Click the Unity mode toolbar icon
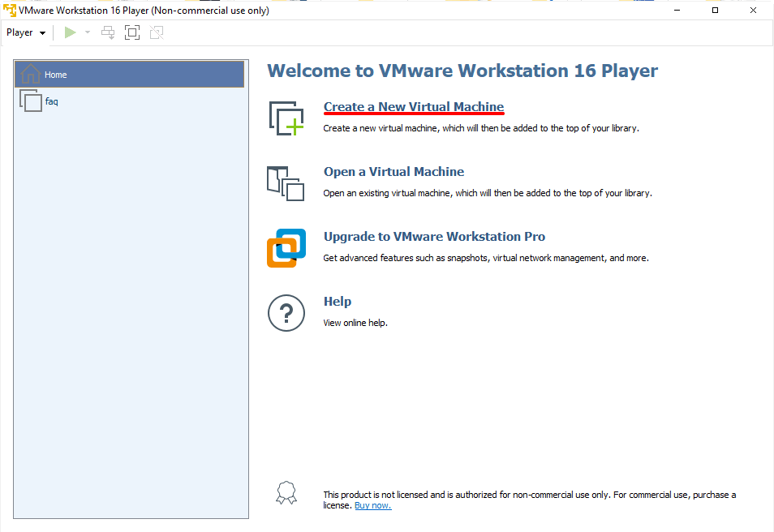The width and height of the screenshot is (774, 532). click(x=157, y=32)
